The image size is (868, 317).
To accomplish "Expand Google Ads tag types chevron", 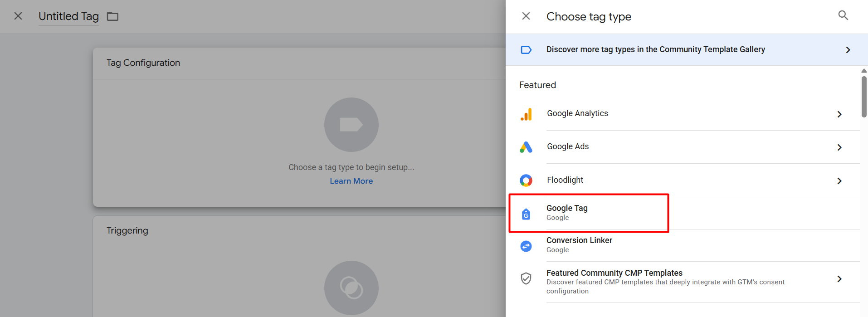I will tap(839, 147).
